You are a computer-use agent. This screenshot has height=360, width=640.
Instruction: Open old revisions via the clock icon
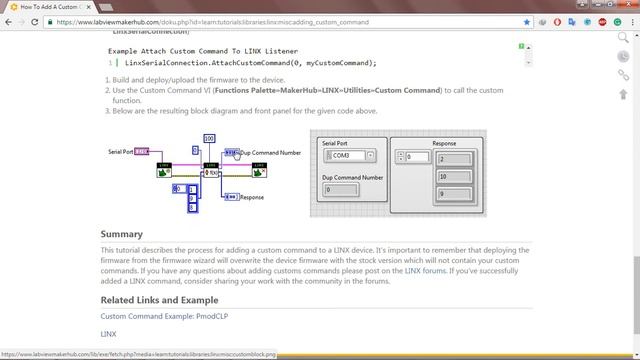[x=623, y=56]
